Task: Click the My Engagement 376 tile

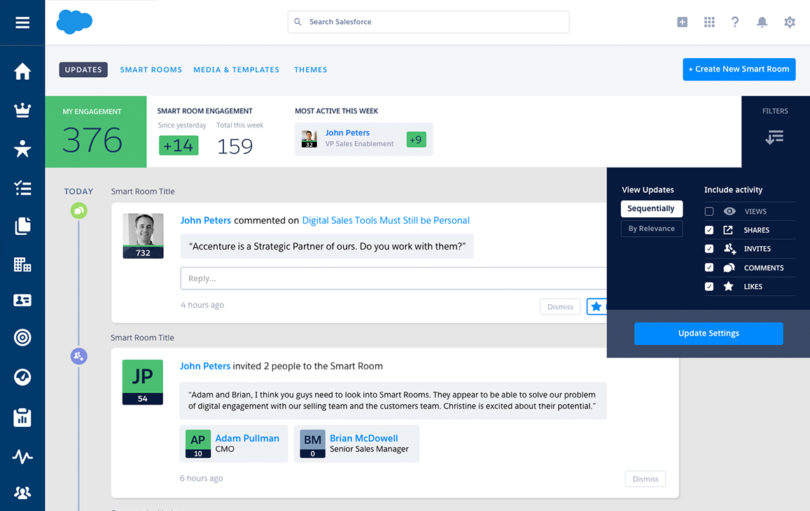Action: point(96,132)
